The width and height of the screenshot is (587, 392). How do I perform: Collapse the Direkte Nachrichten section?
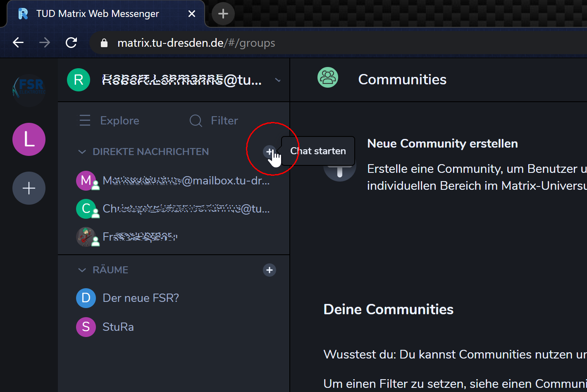(x=82, y=152)
